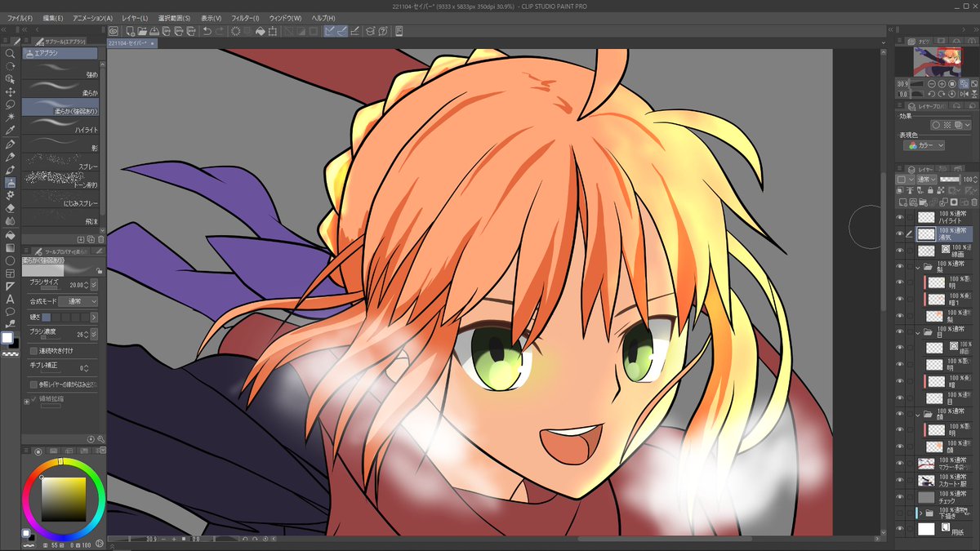Hide the 髪 folder layer
Image resolution: width=980 pixels, height=551 pixels.
900,266
